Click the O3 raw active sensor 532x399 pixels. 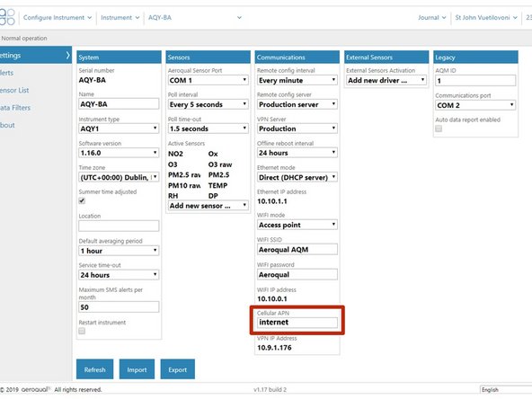[220, 164]
